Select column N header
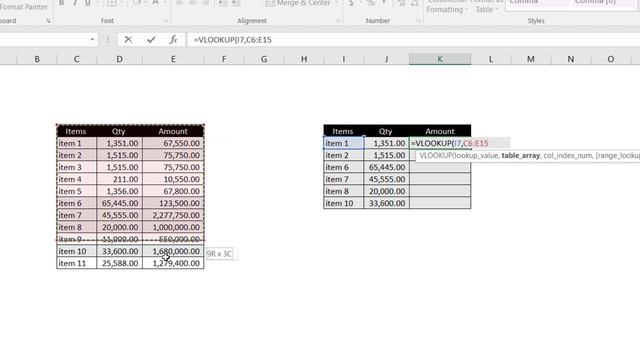The image size is (640, 360). point(571,59)
